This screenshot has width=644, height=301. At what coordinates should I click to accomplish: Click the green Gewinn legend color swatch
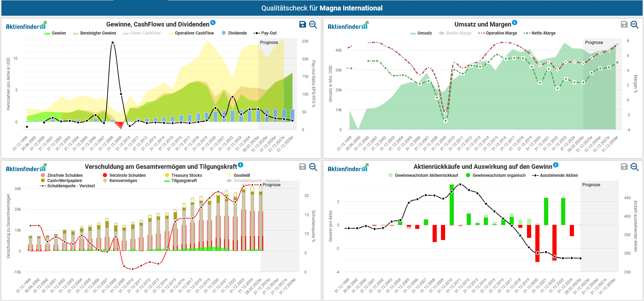tap(47, 33)
